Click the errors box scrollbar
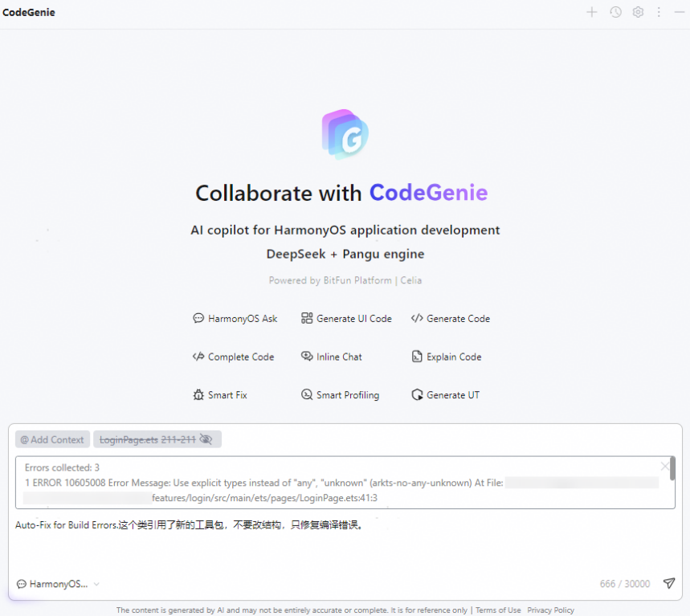Viewport: 690px width, 616px height. point(672,470)
